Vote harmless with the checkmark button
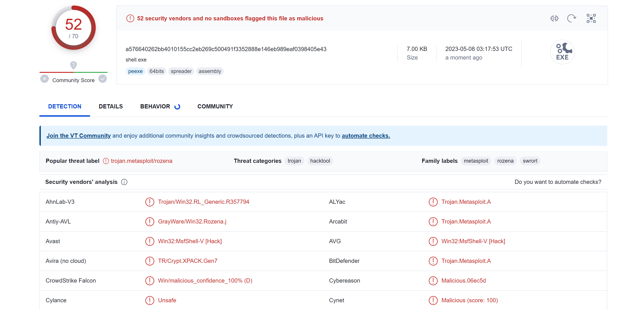 [x=103, y=79]
